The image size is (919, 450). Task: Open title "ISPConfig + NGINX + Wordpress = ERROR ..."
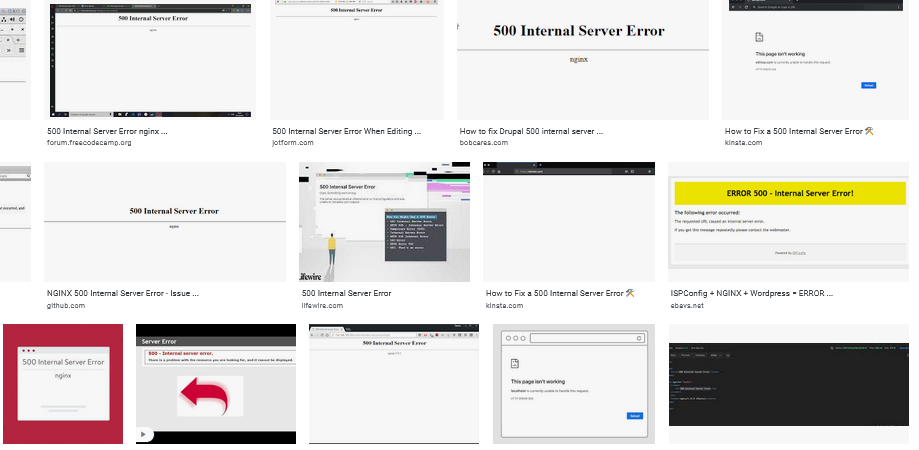752,293
